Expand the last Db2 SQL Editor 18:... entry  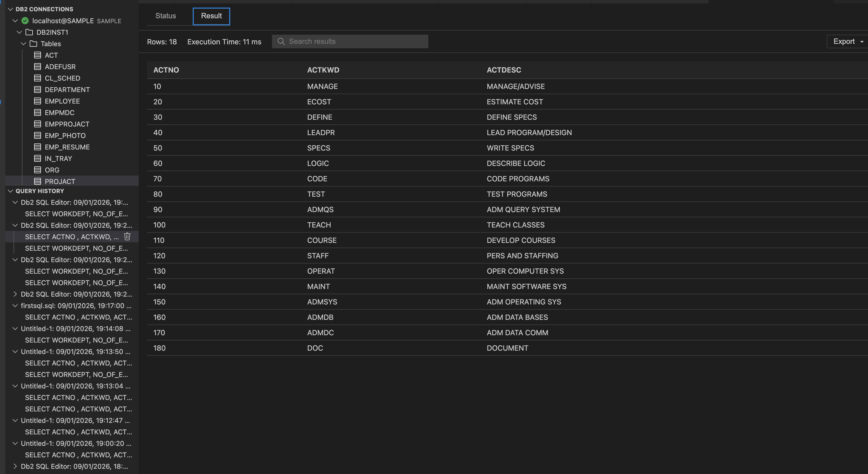pyautogui.click(x=15, y=466)
